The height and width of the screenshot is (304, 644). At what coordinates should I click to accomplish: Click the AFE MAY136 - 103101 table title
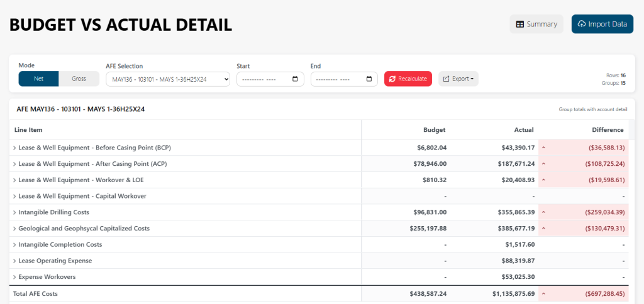click(80, 109)
